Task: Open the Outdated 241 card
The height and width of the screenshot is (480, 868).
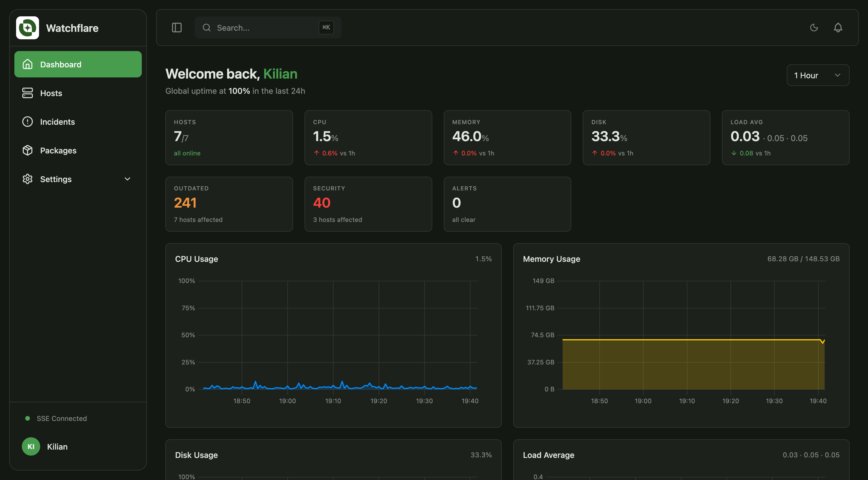Action: pyautogui.click(x=229, y=204)
